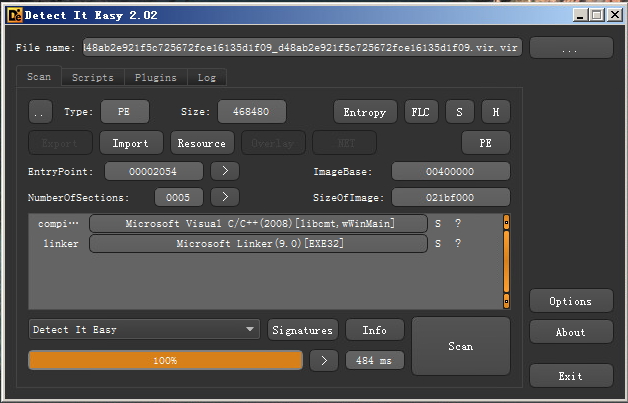Image resolution: width=628 pixels, height=403 pixels.
Task: Select the Microsoft Visual C/C++(2008) compiler result
Action: [x=258, y=224]
